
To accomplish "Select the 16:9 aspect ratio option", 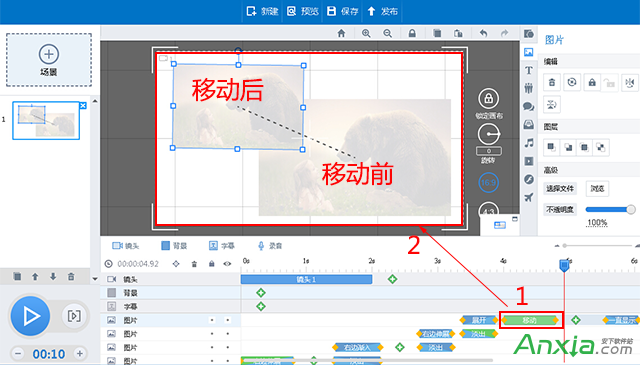I will pyautogui.click(x=489, y=182).
